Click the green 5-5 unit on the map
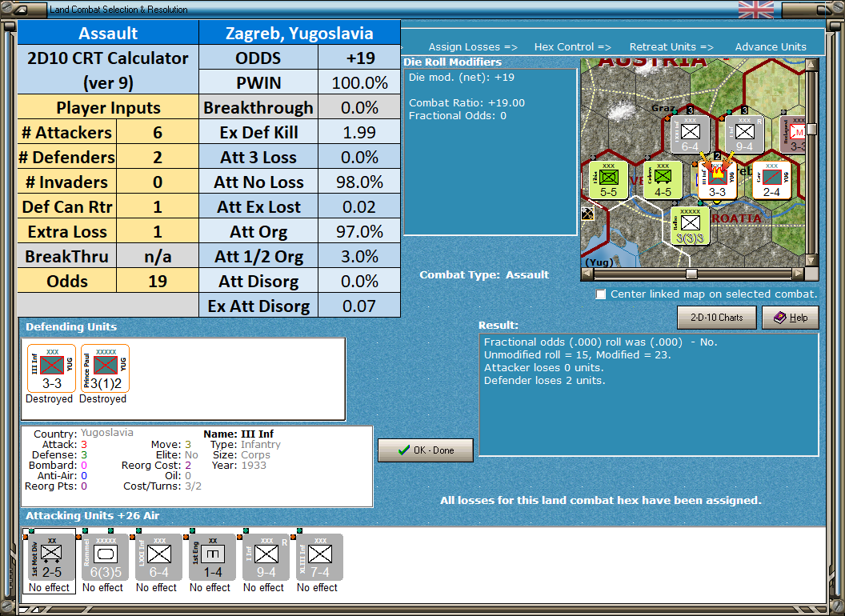Image resolution: width=845 pixels, height=616 pixels. pyautogui.click(x=608, y=180)
